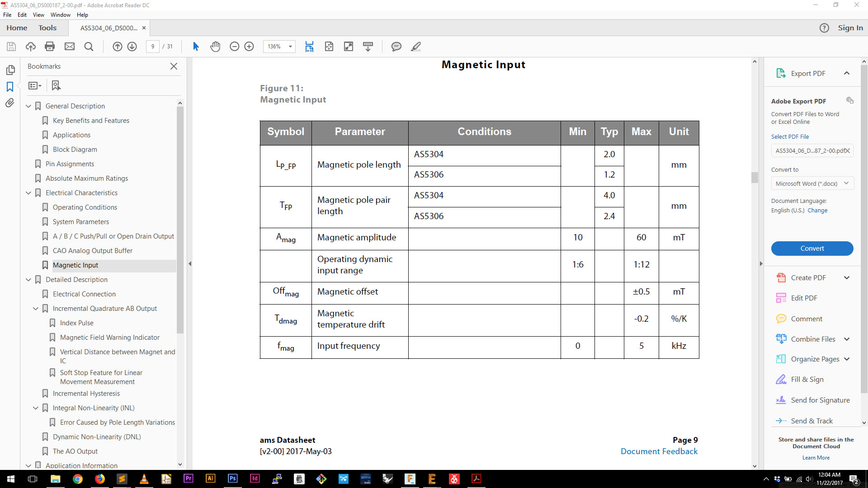Select the highlight text pen icon
This screenshot has height=488, width=868.
point(416,47)
